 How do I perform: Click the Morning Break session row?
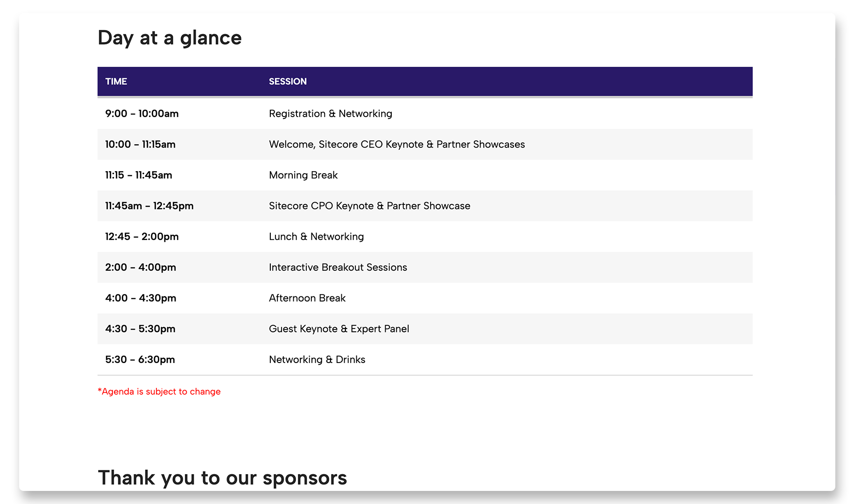[x=303, y=175]
